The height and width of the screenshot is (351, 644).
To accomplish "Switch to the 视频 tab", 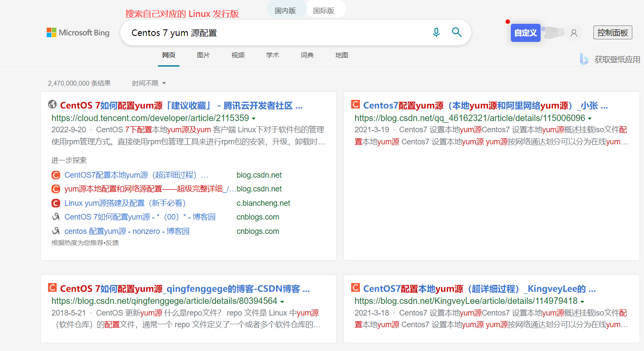I will pos(238,55).
